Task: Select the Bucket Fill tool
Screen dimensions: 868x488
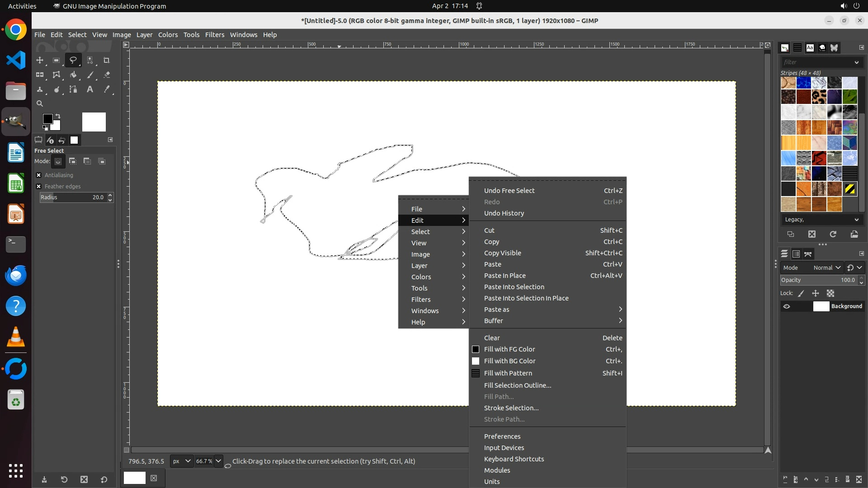Action: 73,75
